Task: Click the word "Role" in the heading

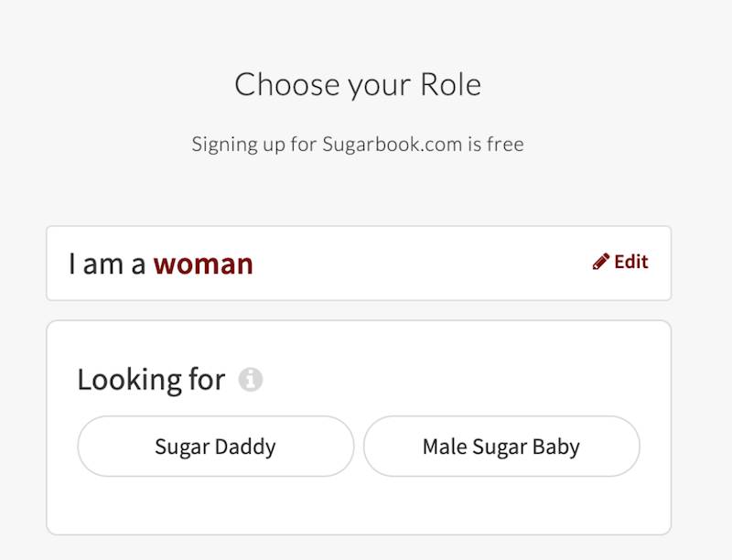Action: (450, 85)
